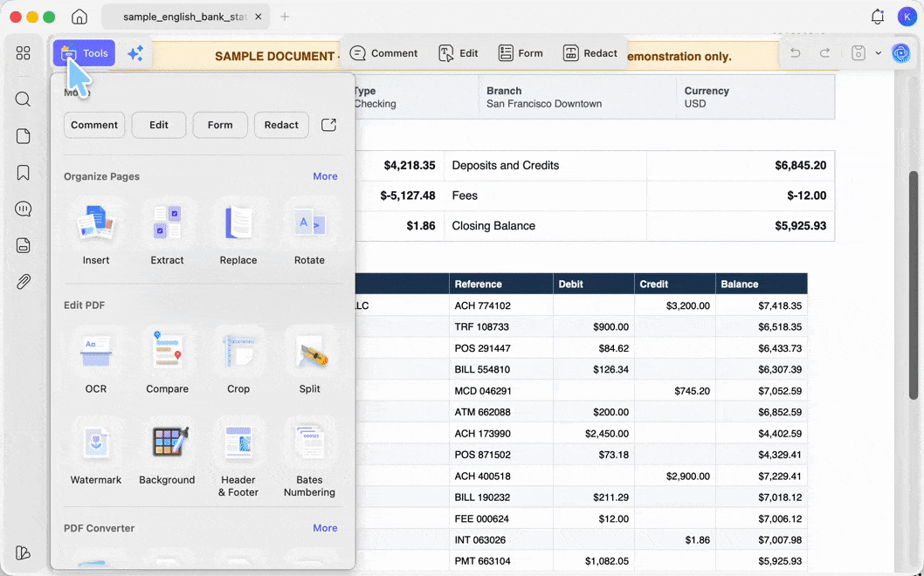Image resolution: width=924 pixels, height=576 pixels.
Task: Click the Undo arrow
Action: (x=795, y=53)
